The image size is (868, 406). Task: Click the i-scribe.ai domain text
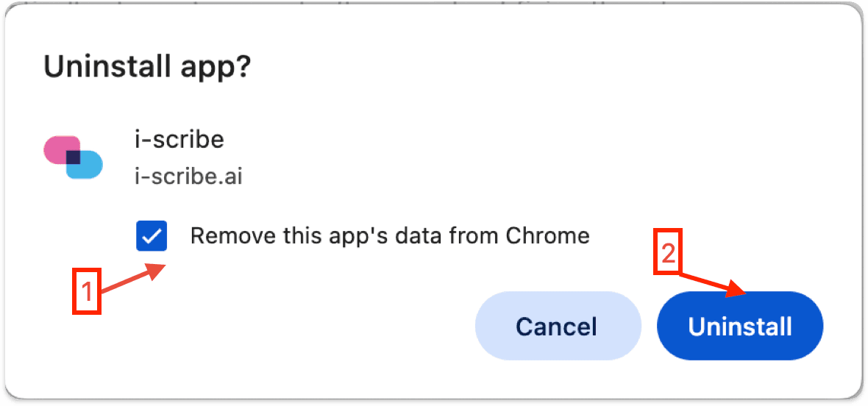click(x=189, y=177)
